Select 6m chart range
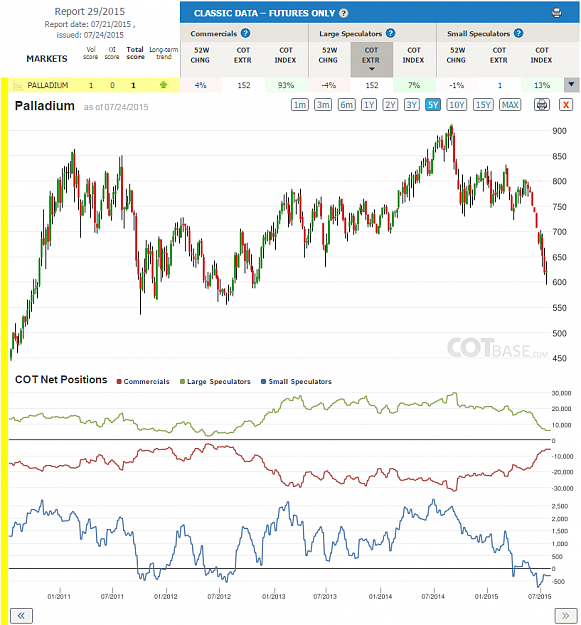This screenshot has height=625, width=581. pyautogui.click(x=347, y=105)
